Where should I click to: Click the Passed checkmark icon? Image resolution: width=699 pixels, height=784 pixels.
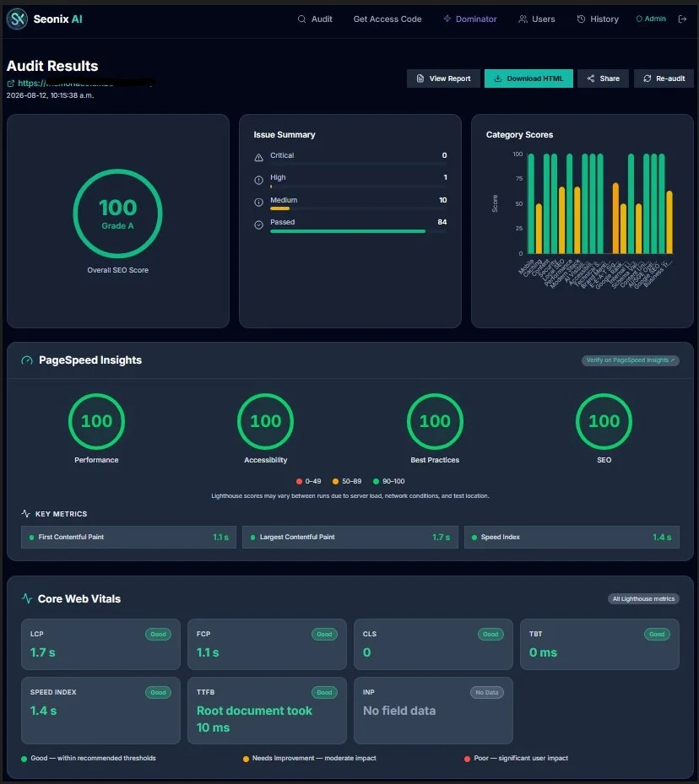[258, 225]
